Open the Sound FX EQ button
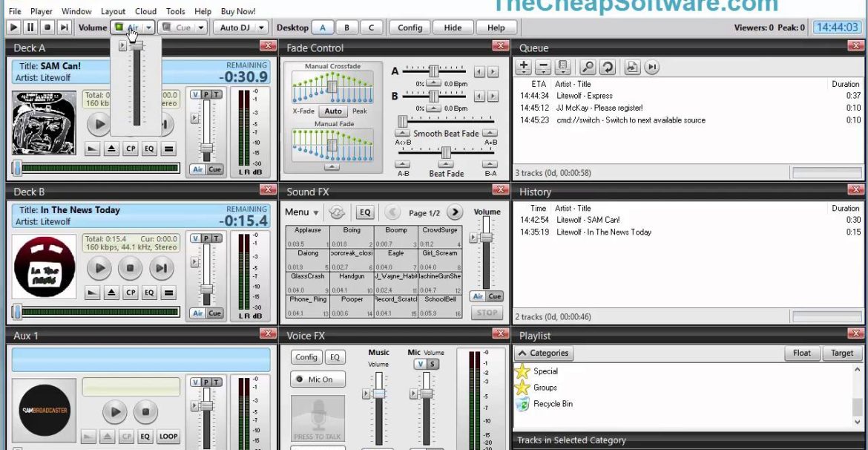This screenshot has height=450, width=868. (x=365, y=212)
